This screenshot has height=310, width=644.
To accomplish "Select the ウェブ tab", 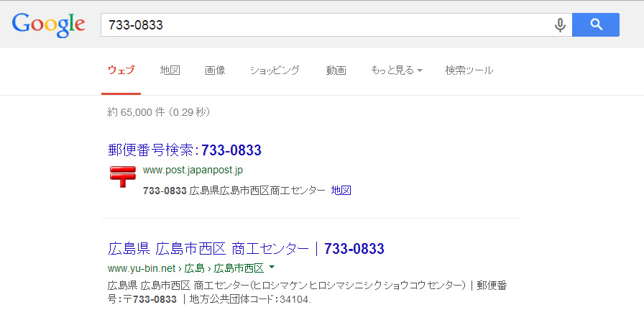I will pyautogui.click(x=121, y=70).
